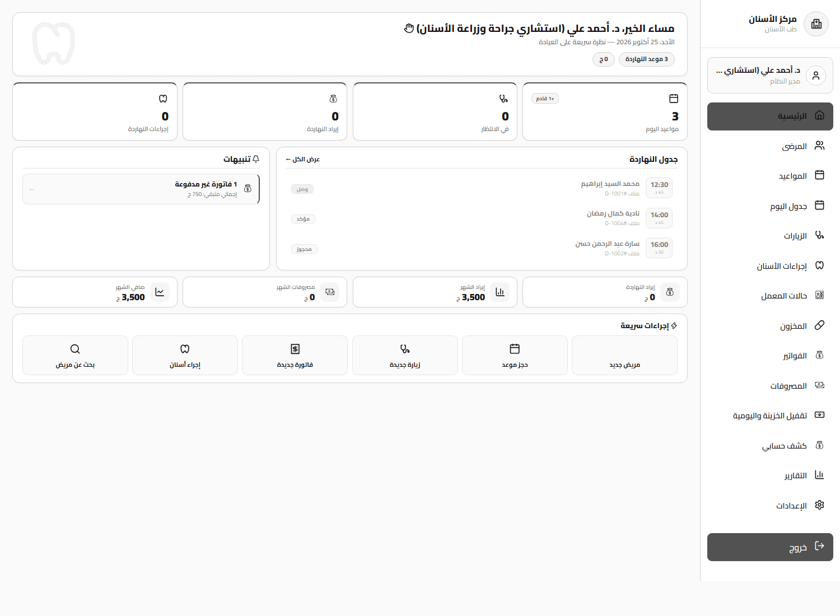Open المصروفات from the sidebar menu

coord(770,385)
